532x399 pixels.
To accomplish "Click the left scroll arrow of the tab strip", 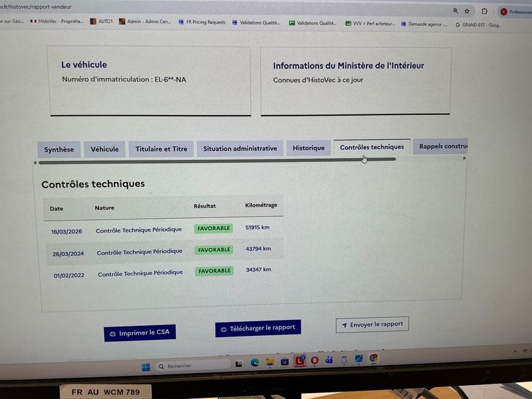I will [35, 163].
